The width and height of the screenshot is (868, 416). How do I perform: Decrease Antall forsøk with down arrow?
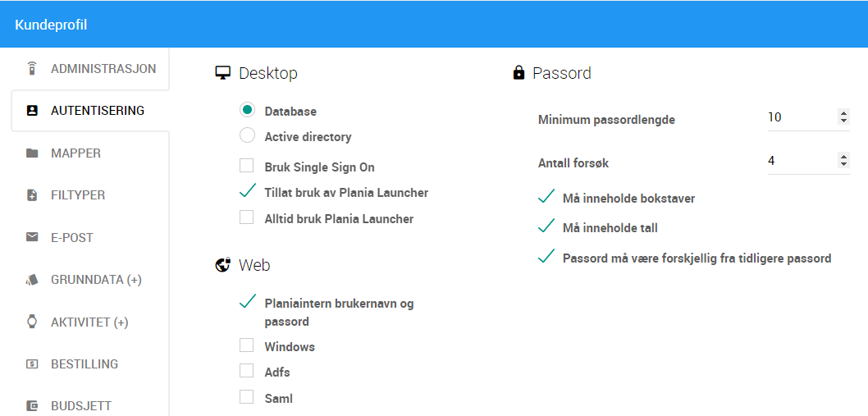pos(843,164)
